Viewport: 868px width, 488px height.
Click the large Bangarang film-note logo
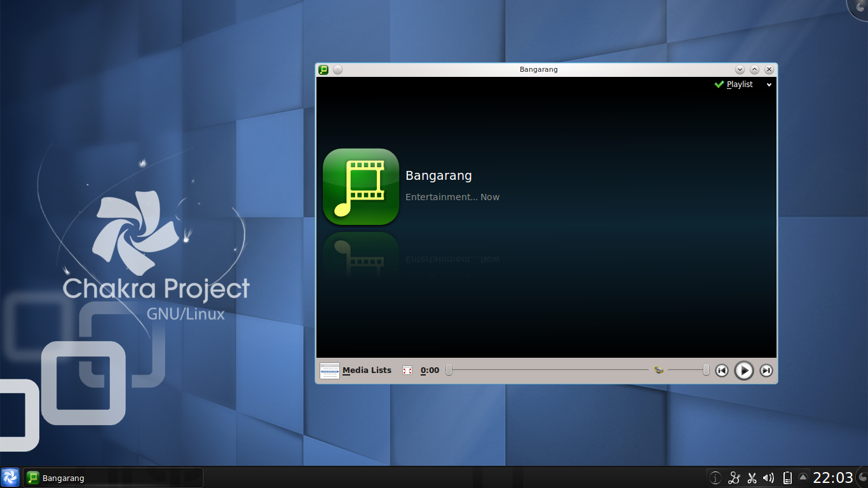pos(361,187)
